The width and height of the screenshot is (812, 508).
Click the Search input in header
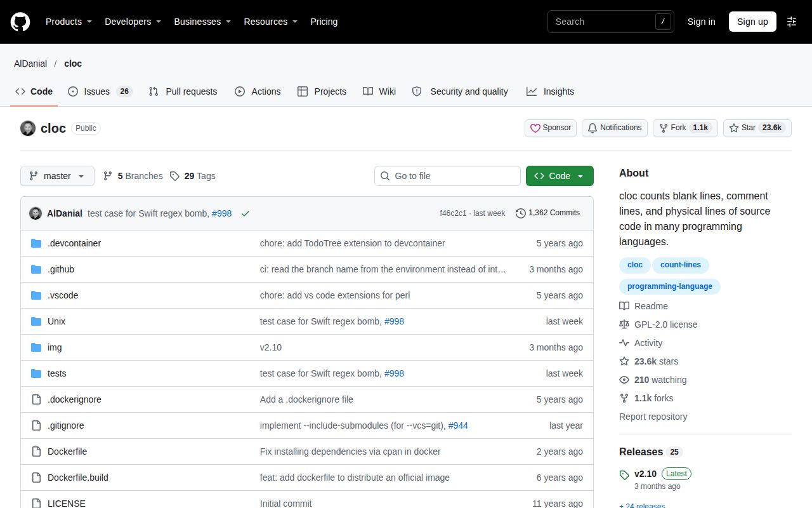pyautogui.click(x=611, y=22)
